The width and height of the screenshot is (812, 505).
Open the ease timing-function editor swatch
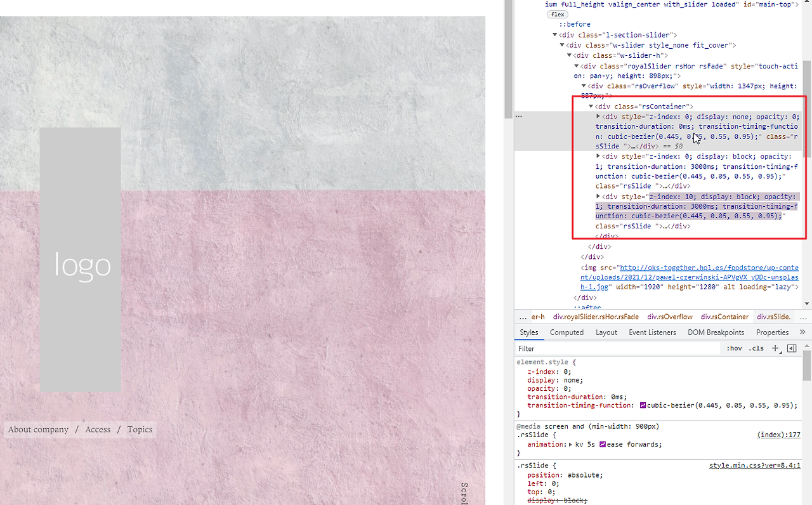(x=602, y=445)
